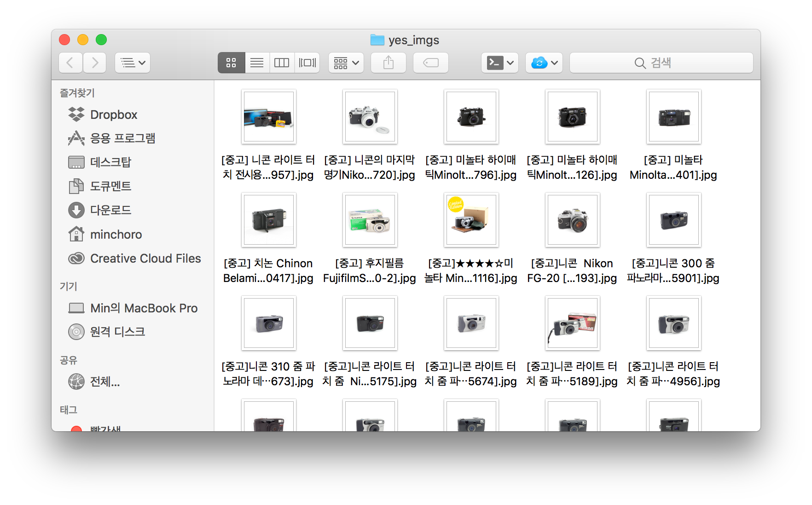Click filename ending in 126].jpg
812x505 pixels.
pyautogui.click(x=572, y=167)
